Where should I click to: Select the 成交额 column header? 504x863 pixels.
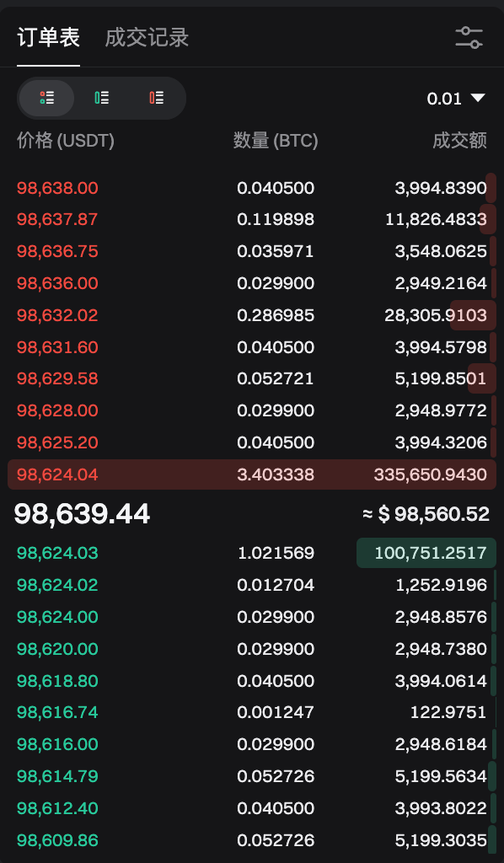tap(459, 141)
